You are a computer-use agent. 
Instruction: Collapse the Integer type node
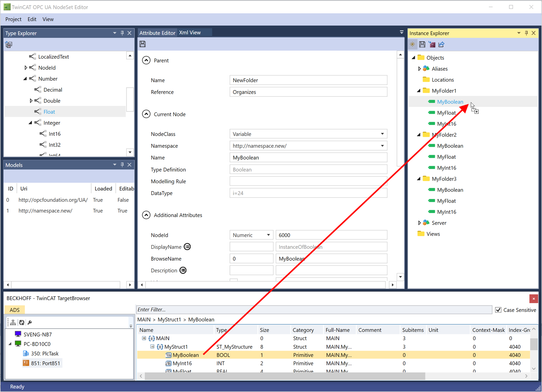(30, 123)
